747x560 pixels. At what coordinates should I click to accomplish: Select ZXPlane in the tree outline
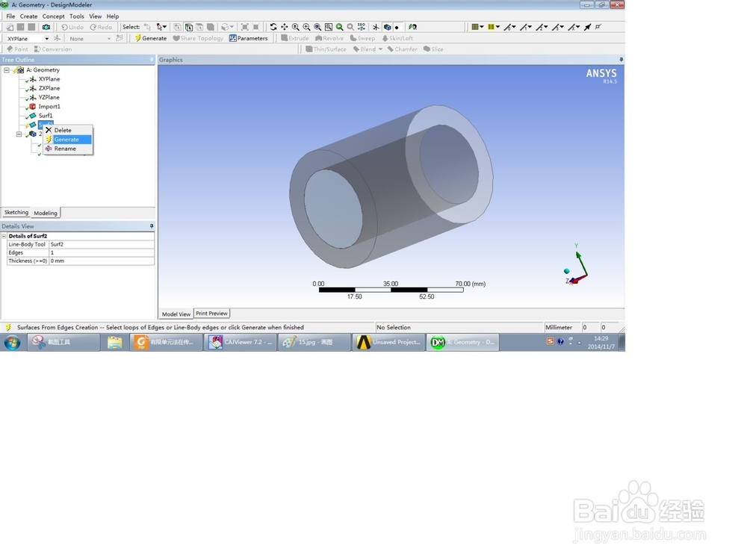click(x=49, y=88)
